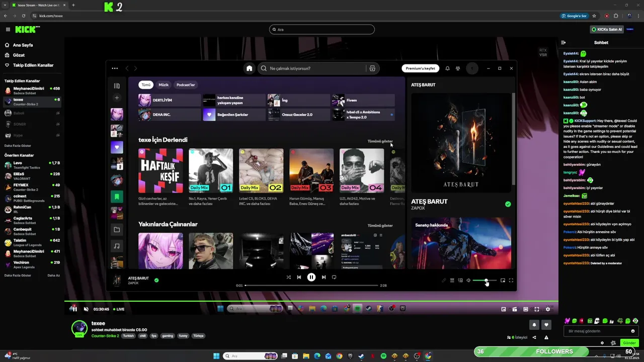Image resolution: width=644 pixels, height=362 pixels.
Task: Open Daily Mix 03 cover
Action: pyautogui.click(x=311, y=170)
